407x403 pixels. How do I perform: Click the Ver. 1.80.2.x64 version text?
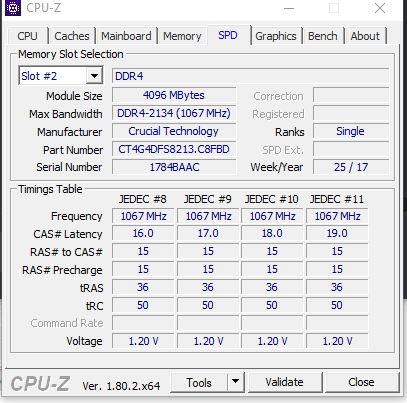(x=121, y=386)
